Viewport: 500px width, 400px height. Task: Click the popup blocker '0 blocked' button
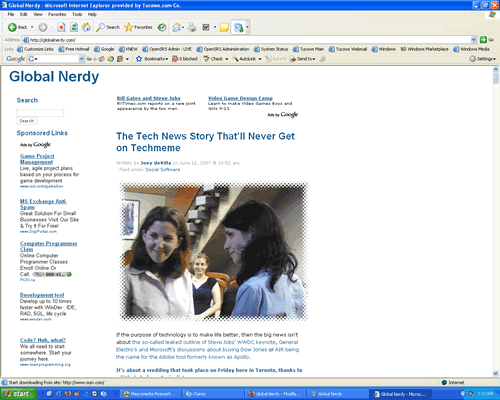pyautogui.click(x=185, y=59)
